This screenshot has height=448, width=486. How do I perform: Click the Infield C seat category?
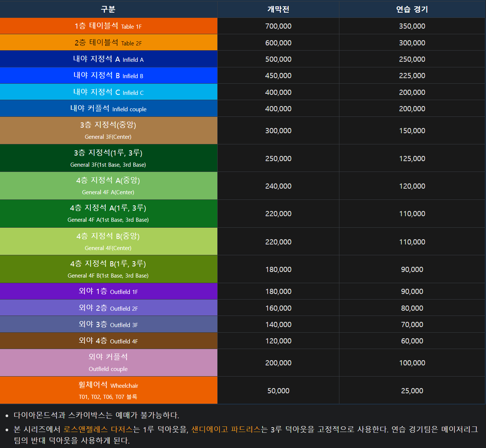pyautogui.click(x=108, y=92)
